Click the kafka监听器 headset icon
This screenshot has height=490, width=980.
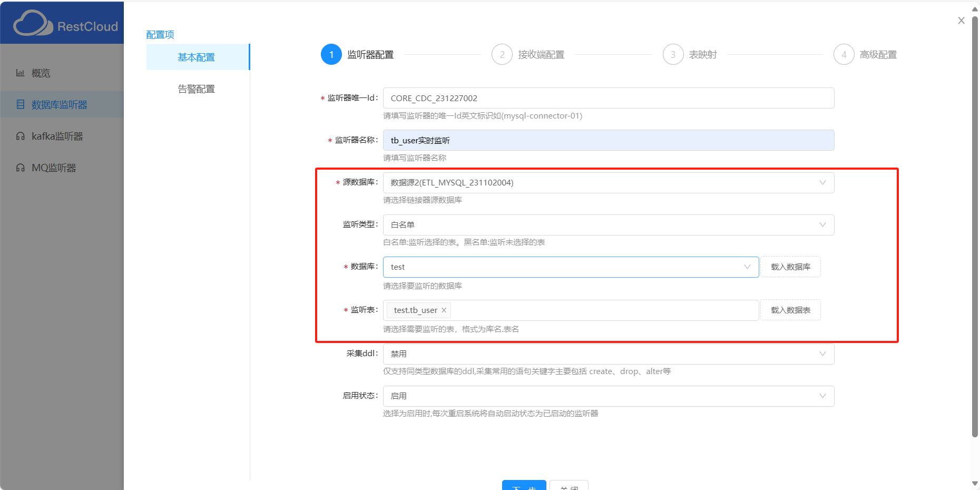20,136
